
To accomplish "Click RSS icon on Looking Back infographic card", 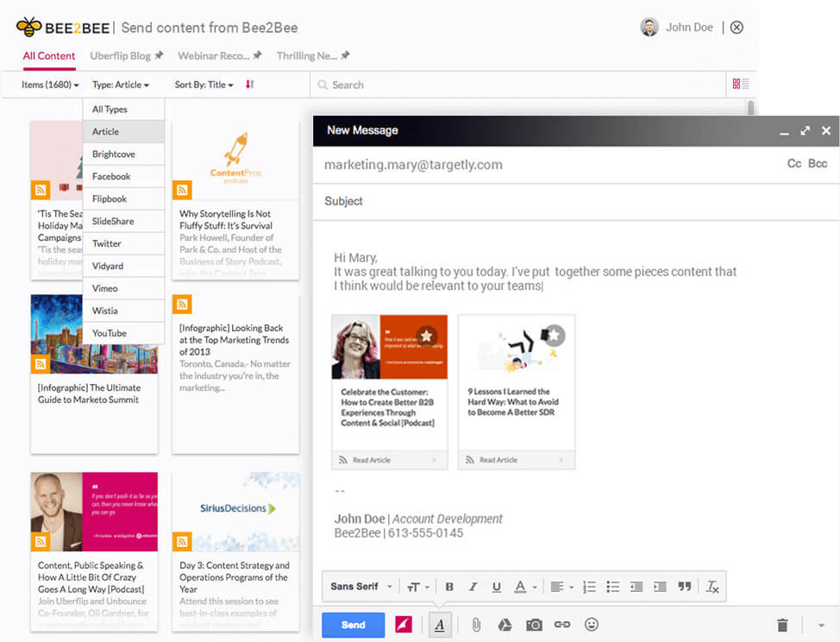I will (x=182, y=305).
